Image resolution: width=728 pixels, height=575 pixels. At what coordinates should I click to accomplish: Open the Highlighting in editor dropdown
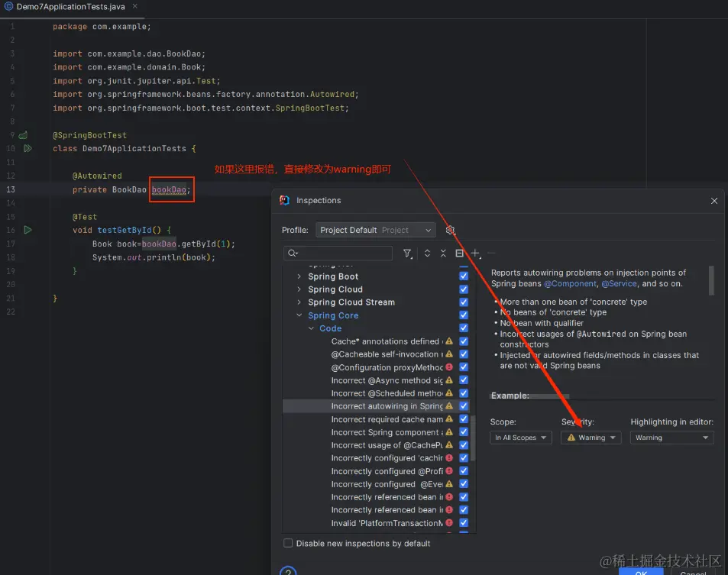tap(671, 438)
